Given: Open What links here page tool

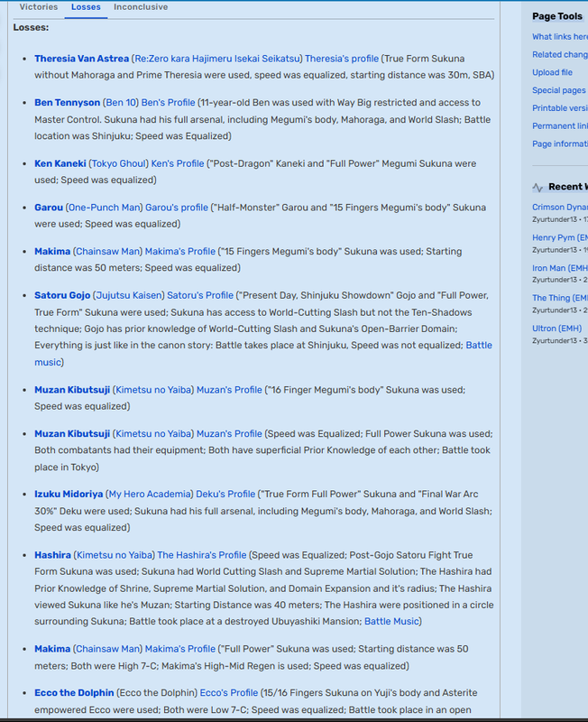Looking at the screenshot, I should coord(560,37).
